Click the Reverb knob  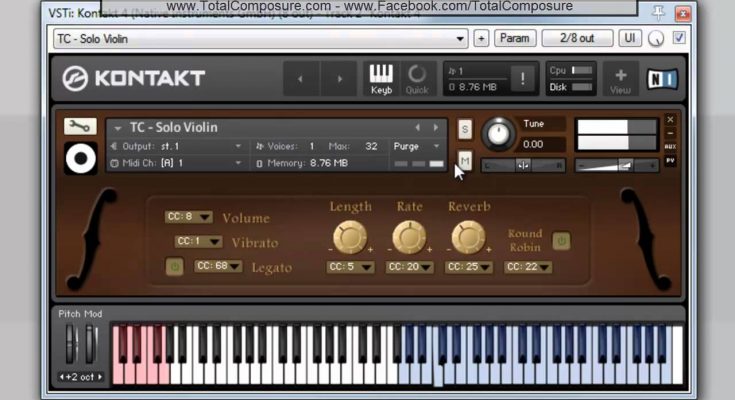[x=467, y=237]
